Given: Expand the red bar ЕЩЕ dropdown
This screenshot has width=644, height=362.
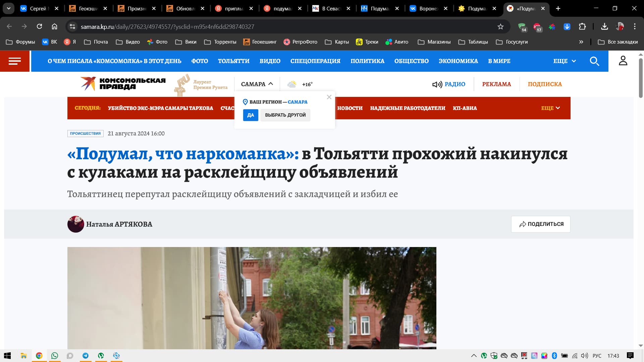Looking at the screenshot, I should (x=550, y=108).
